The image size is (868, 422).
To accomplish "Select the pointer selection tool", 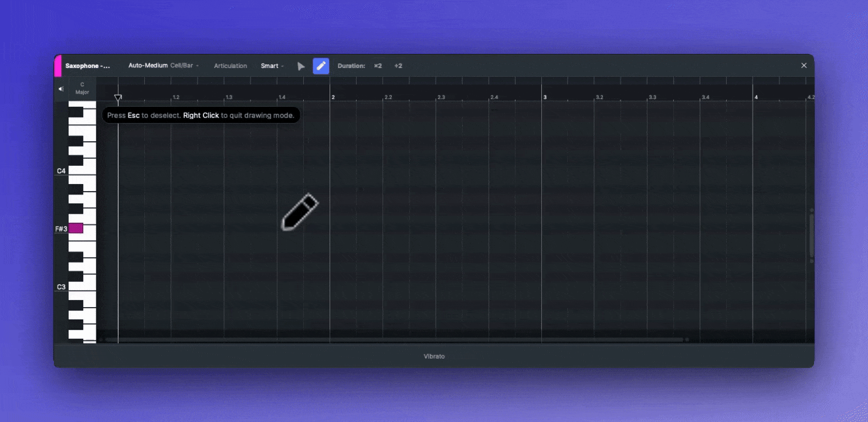I will pos(301,66).
